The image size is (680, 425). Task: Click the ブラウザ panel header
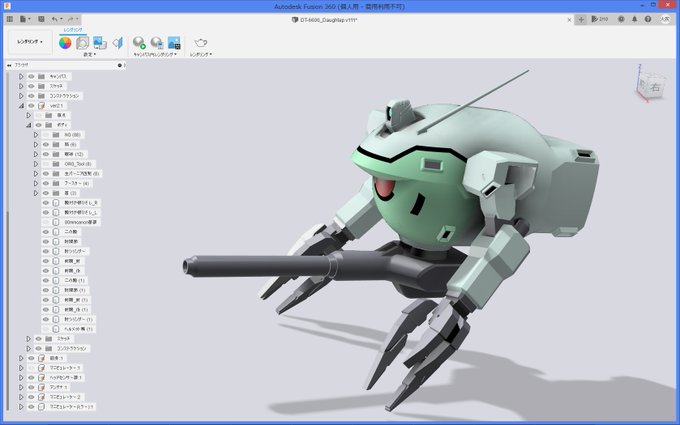click(x=65, y=65)
